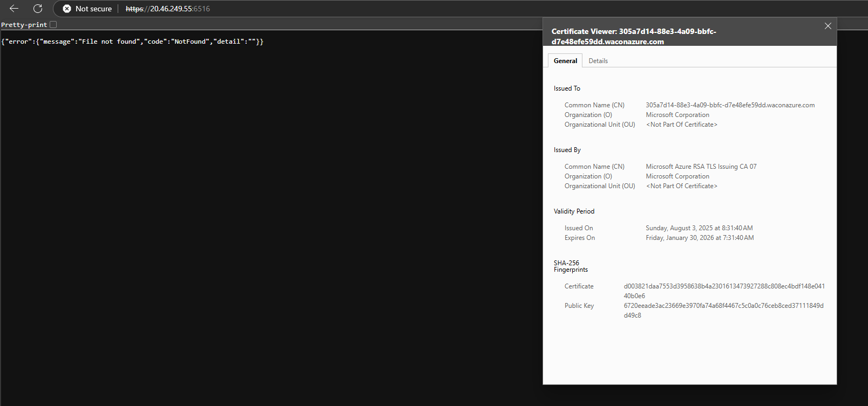Screen dimensions: 868x406
Task: Switch to the Details tab
Action: 598,61
